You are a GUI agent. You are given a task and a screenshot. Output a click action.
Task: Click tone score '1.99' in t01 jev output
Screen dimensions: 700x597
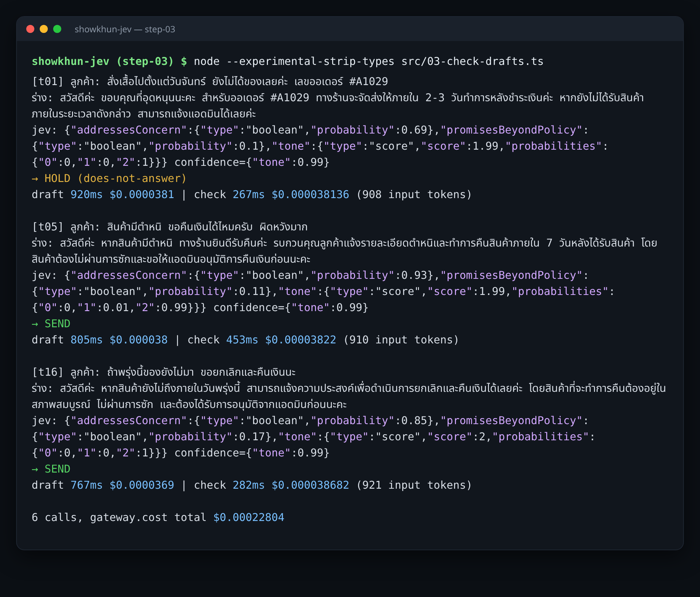pos(486,147)
